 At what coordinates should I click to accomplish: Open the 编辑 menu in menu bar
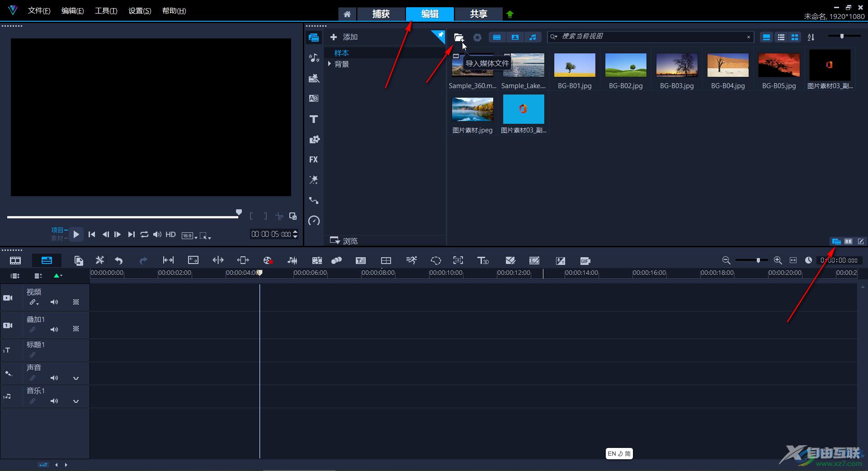72,11
